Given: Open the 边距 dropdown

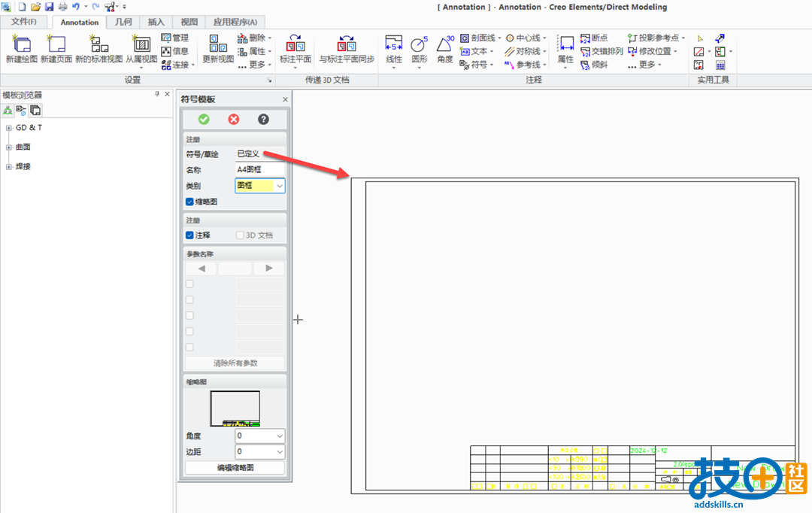Looking at the screenshot, I should (280, 452).
